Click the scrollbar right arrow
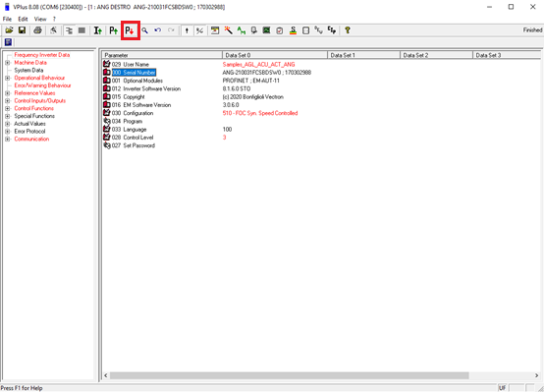The width and height of the screenshot is (544, 392). click(x=536, y=375)
